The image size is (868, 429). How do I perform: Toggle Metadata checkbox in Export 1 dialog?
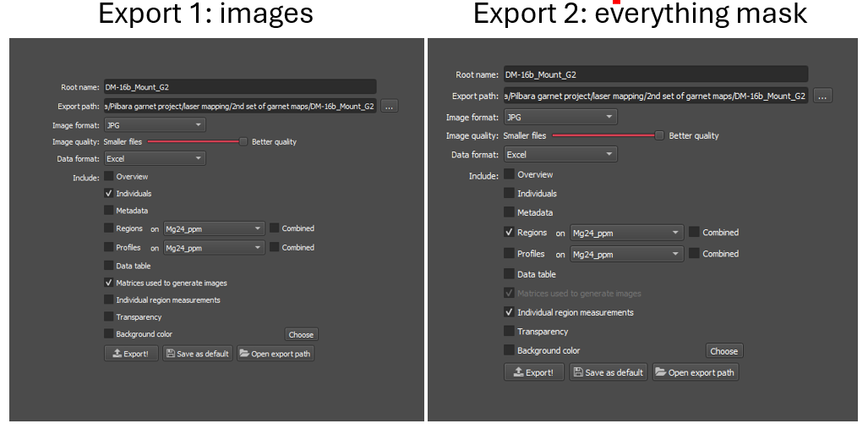(x=109, y=211)
